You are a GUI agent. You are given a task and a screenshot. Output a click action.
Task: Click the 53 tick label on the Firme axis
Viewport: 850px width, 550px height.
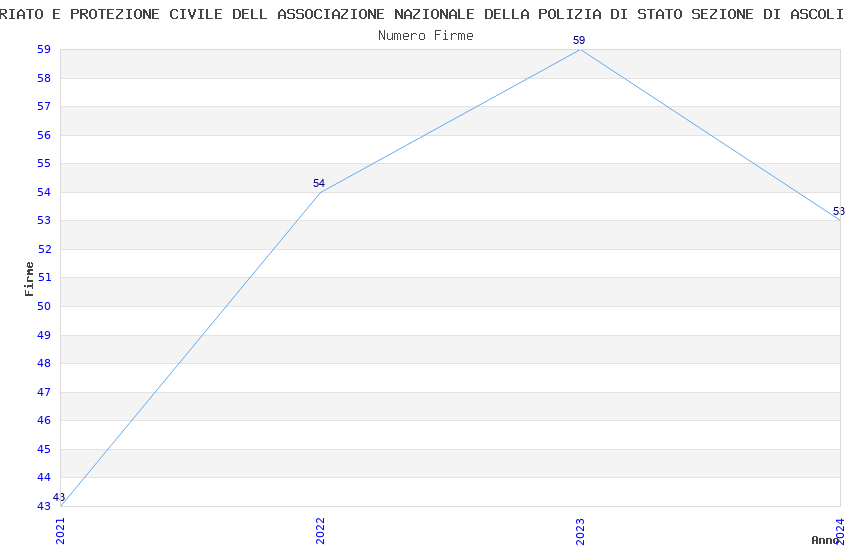pos(44,220)
